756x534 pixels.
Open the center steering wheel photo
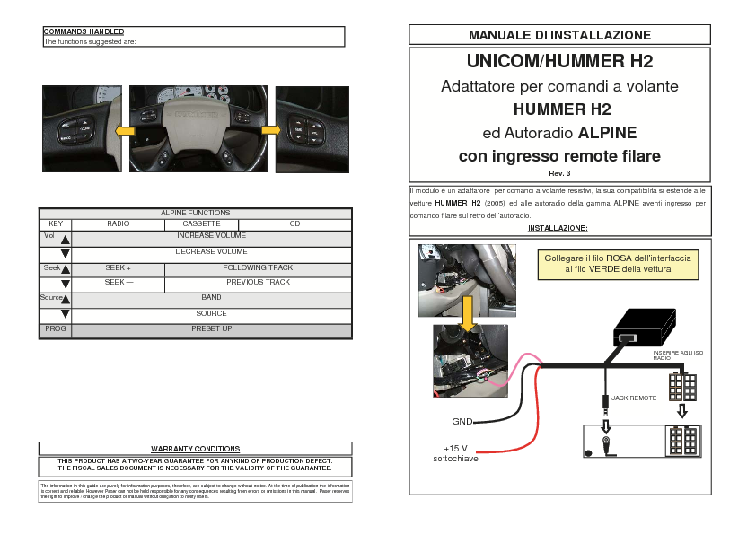198,128
